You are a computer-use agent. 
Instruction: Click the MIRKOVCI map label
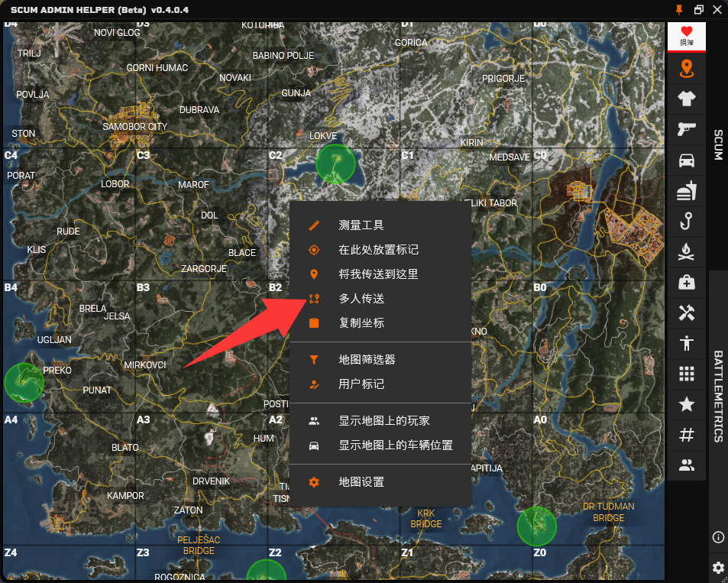[x=145, y=365]
